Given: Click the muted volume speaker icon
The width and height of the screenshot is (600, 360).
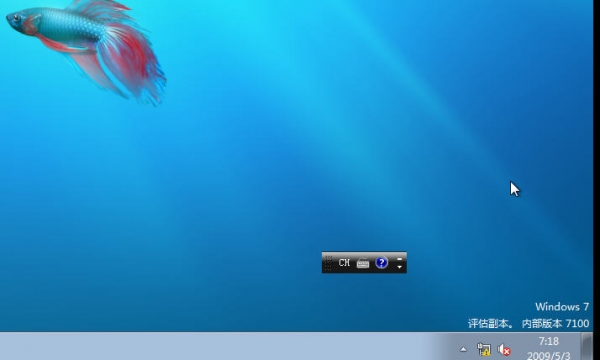Looking at the screenshot, I should [504, 350].
